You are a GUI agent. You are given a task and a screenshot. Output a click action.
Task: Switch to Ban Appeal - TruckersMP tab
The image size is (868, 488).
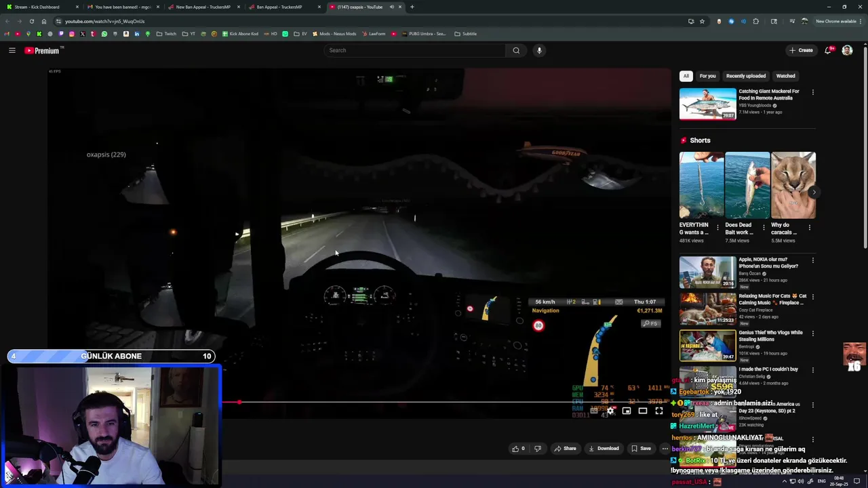click(284, 7)
